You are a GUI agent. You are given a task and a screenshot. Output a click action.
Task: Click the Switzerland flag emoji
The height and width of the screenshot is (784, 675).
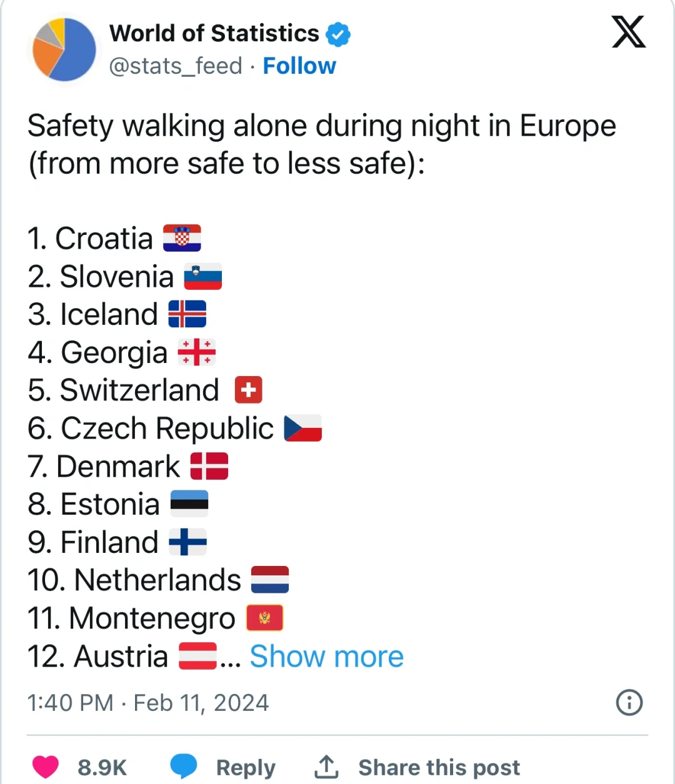coord(248,390)
